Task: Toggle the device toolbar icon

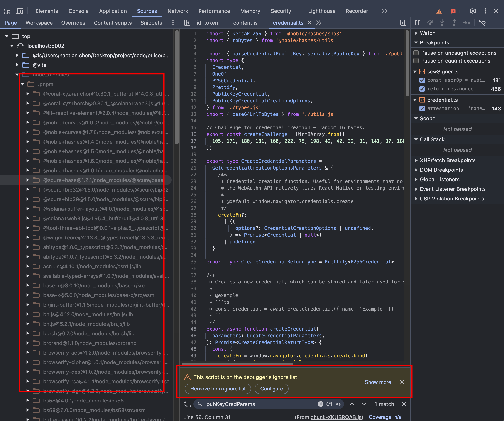Action: [x=20, y=11]
